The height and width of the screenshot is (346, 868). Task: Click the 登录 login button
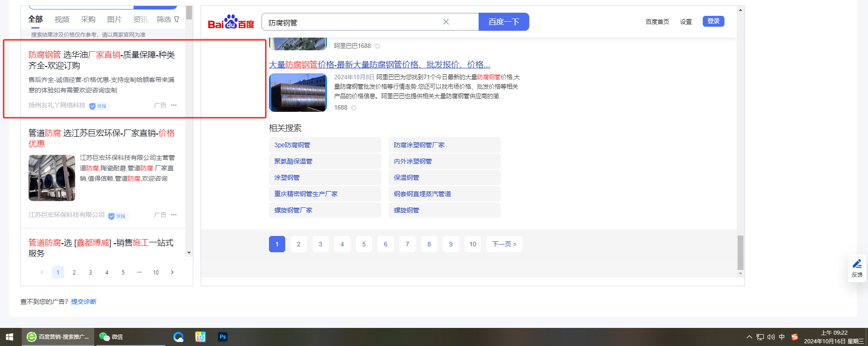click(x=714, y=21)
